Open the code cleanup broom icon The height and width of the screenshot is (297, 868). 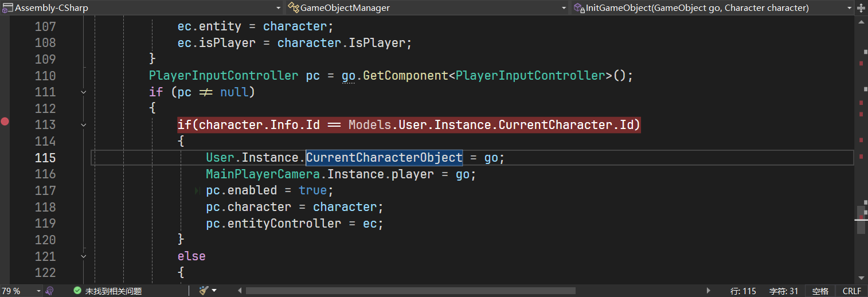[203, 291]
